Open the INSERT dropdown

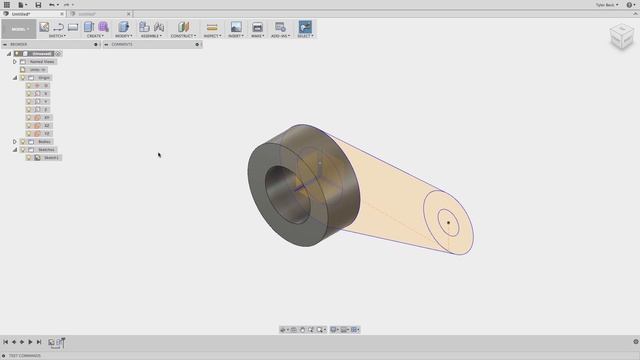(236, 36)
